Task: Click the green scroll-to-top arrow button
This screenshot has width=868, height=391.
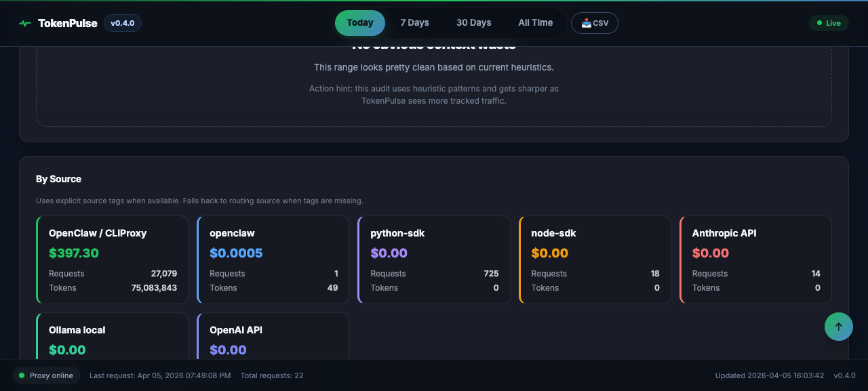Action: tap(838, 326)
